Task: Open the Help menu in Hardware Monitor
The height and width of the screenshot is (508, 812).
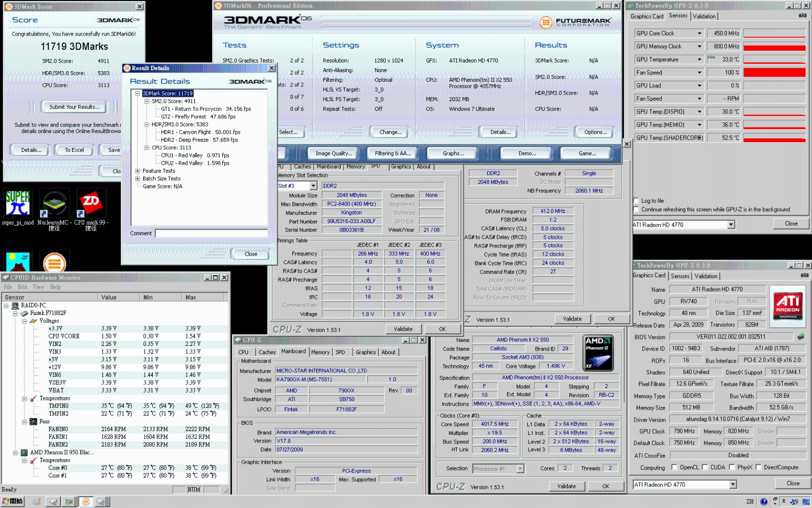Action: [55, 287]
